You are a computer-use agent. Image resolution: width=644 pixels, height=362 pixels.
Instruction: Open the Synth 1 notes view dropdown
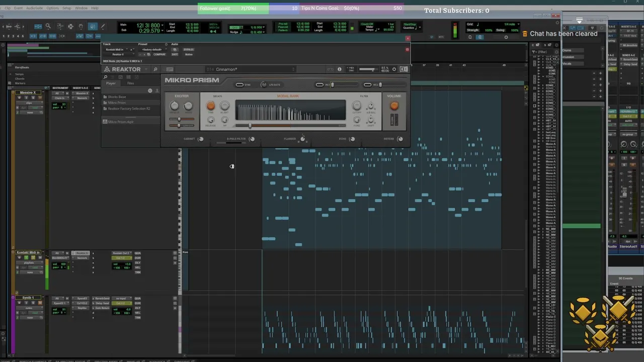point(29,308)
